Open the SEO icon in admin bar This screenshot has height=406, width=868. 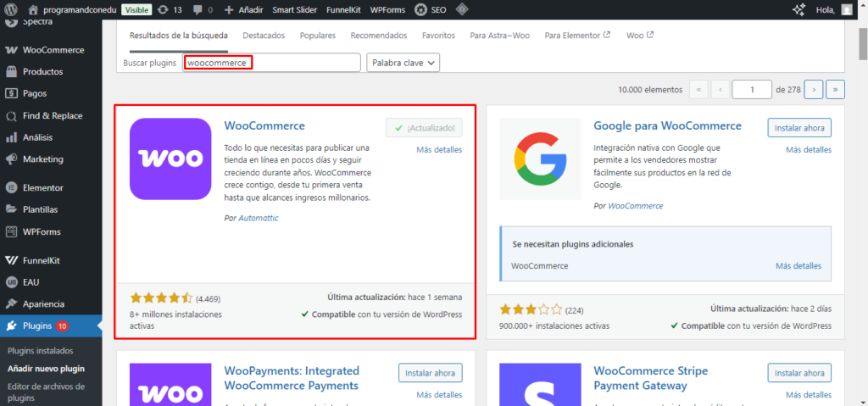(420, 9)
